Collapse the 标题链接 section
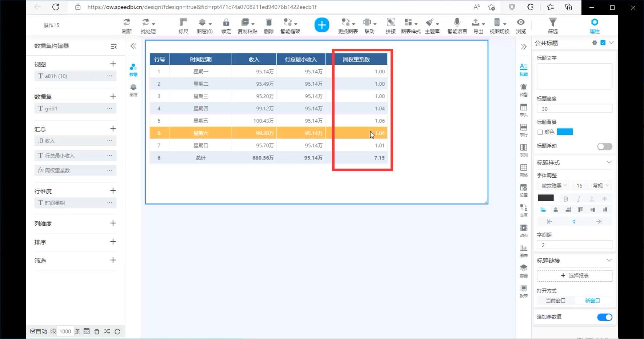Screen dimensions: 644x339 (x=609, y=261)
